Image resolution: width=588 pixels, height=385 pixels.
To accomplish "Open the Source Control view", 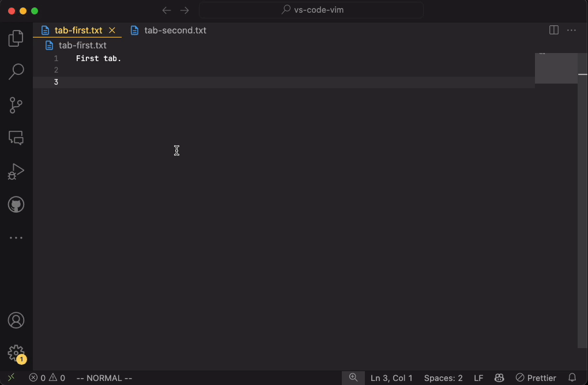I will (16, 105).
